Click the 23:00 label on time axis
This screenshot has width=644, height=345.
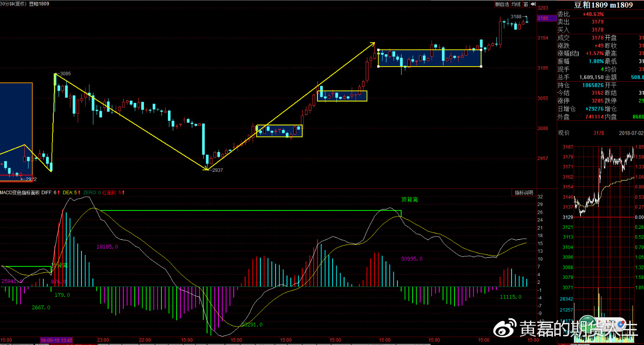coord(103,340)
